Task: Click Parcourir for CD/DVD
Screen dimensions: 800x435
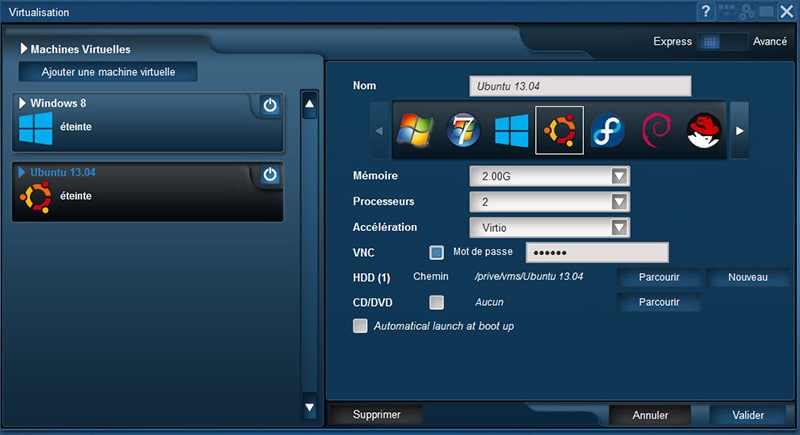Action: (x=659, y=302)
